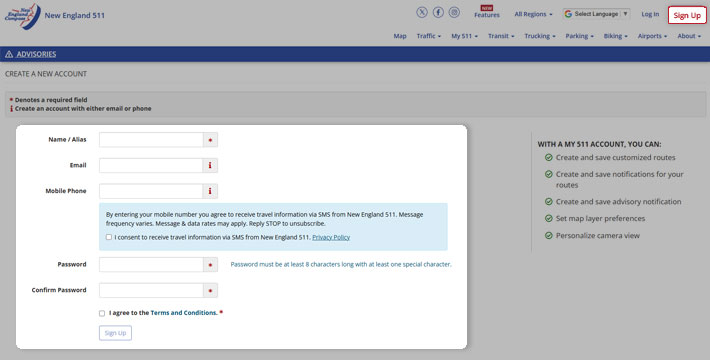The image size is (710, 360).
Task: Open the Facebook social icon
Action: pyautogui.click(x=438, y=13)
